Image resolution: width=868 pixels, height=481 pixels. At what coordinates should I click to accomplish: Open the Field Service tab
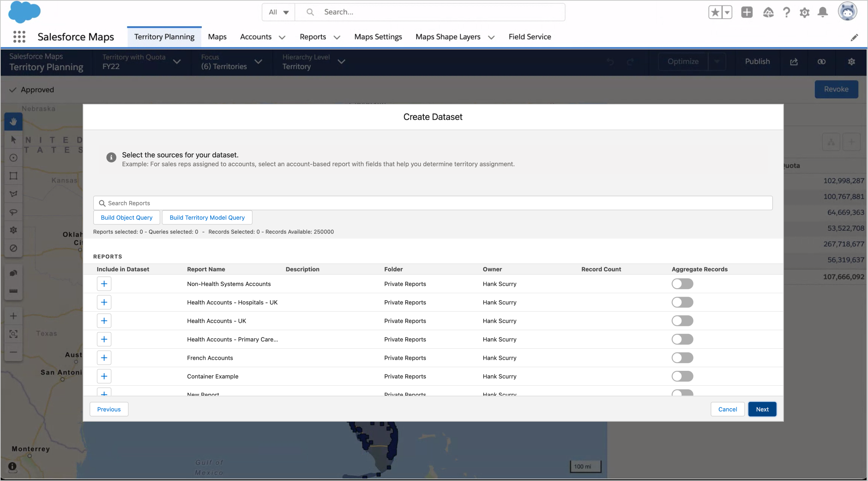[530, 37]
